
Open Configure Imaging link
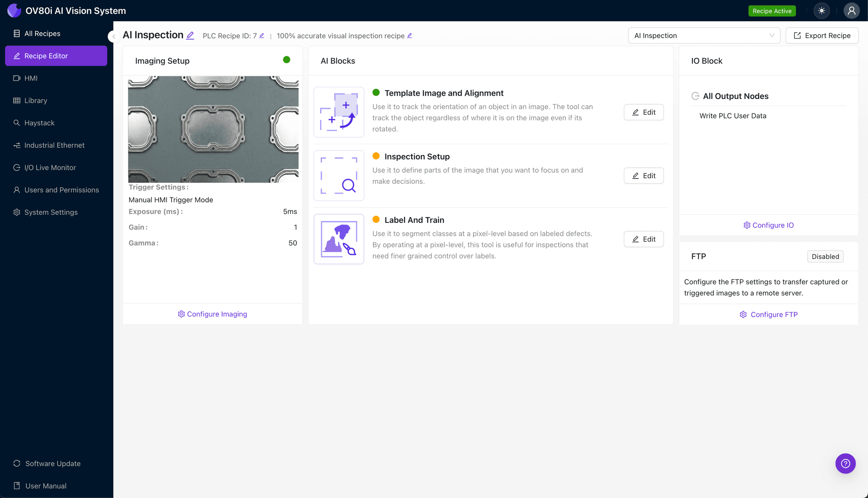(212, 314)
